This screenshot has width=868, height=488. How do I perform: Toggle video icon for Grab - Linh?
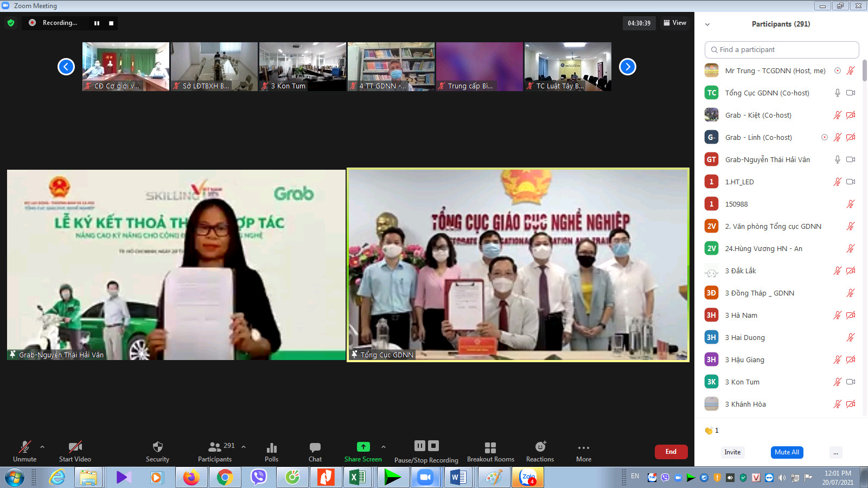(x=851, y=137)
